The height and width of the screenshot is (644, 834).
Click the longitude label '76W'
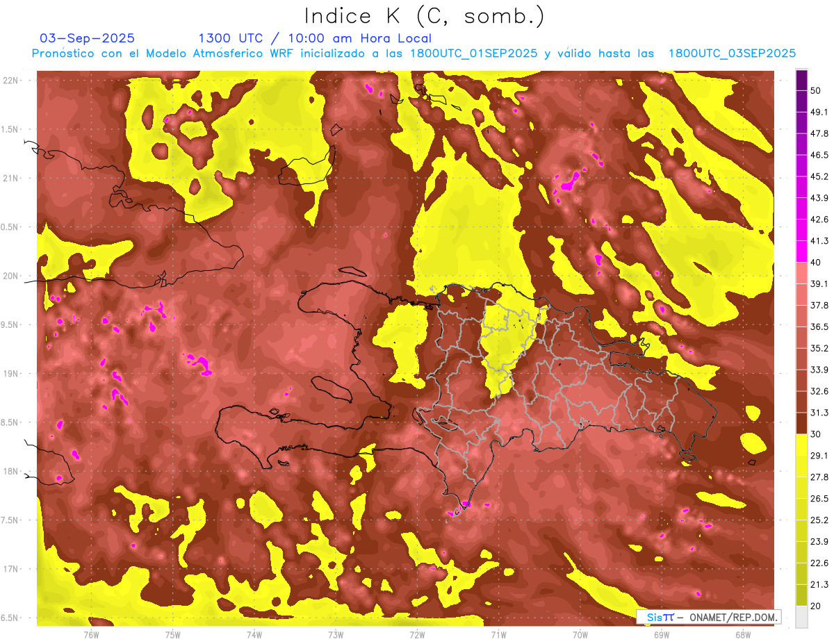(x=91, y=634)
